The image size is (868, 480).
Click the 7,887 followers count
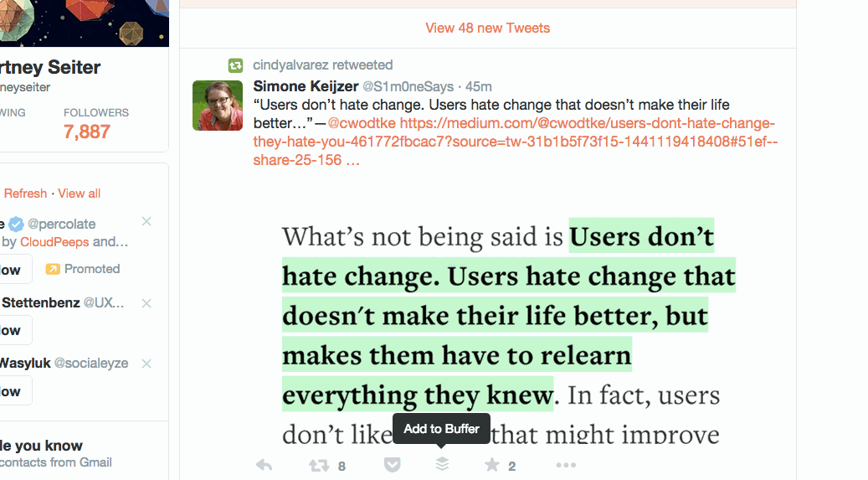87,132
